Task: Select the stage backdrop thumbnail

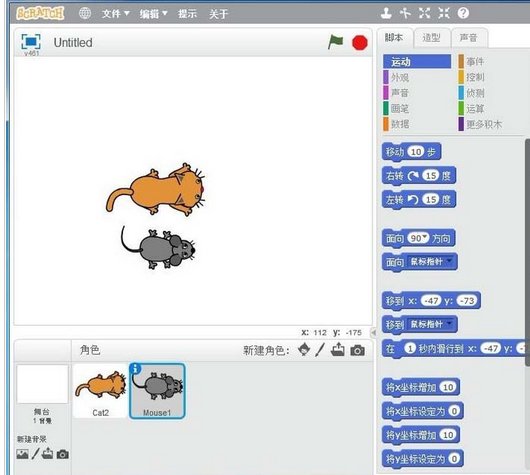Action: click(x=43, y=384)
